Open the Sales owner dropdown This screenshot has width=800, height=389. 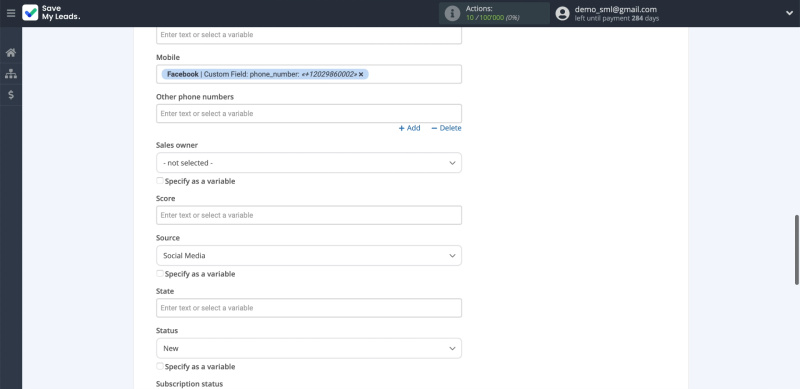(309, 163)
